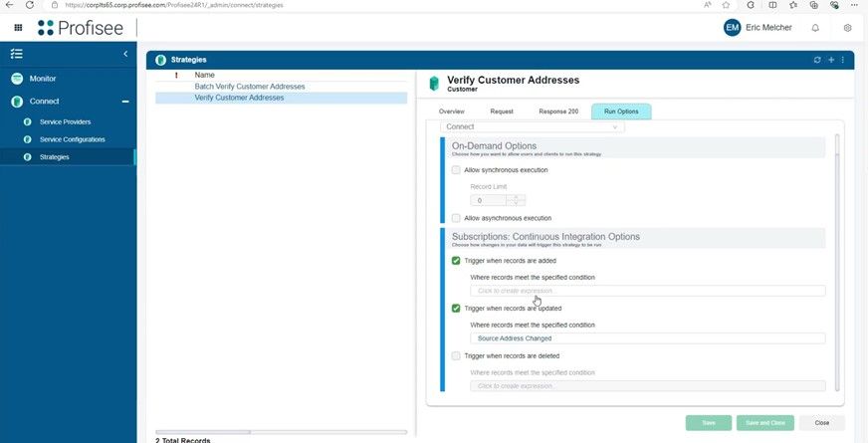Open the Connect dropdown

tap(533, 126)
